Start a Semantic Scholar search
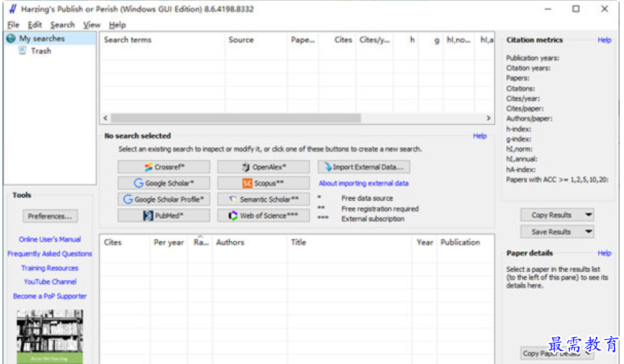 coord(264,199)
